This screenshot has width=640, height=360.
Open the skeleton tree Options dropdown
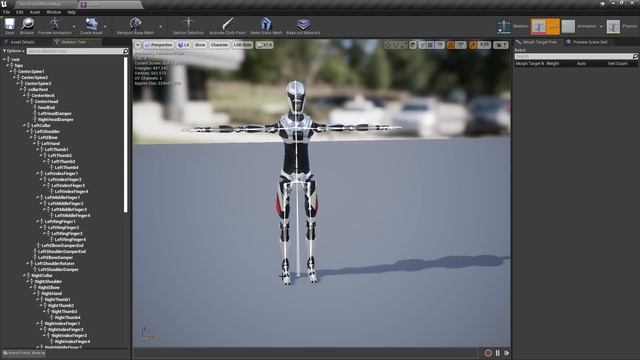[x=14, y=51]
